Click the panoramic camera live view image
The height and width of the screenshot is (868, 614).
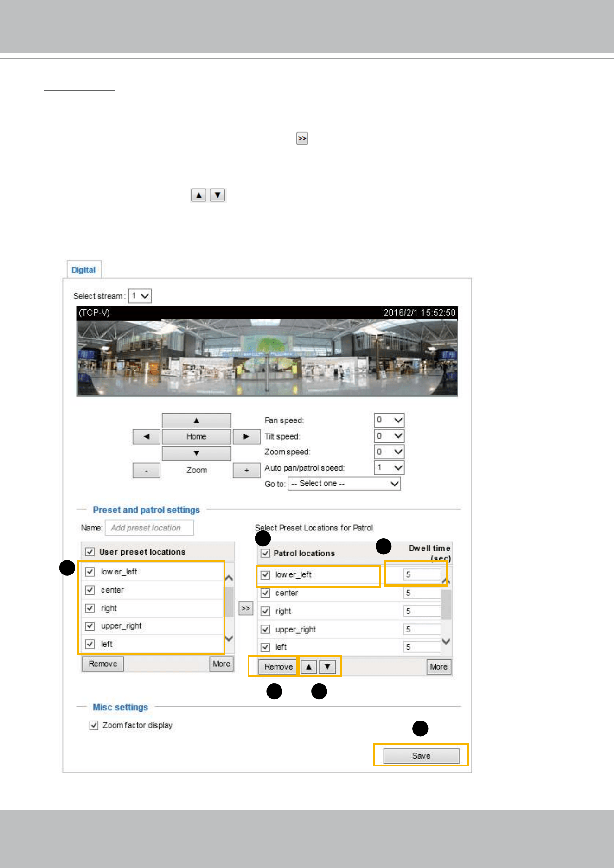click(267, 357)
